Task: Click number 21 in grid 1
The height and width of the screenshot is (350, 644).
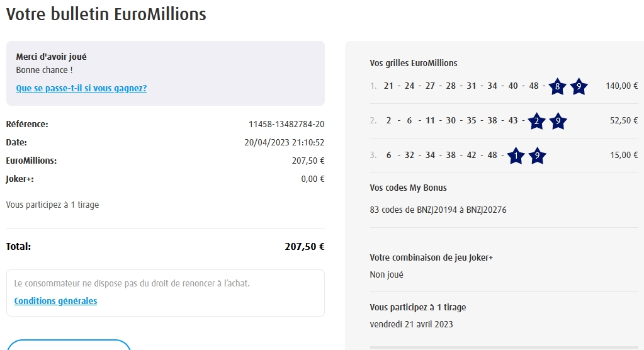Action: coord(388,86)
